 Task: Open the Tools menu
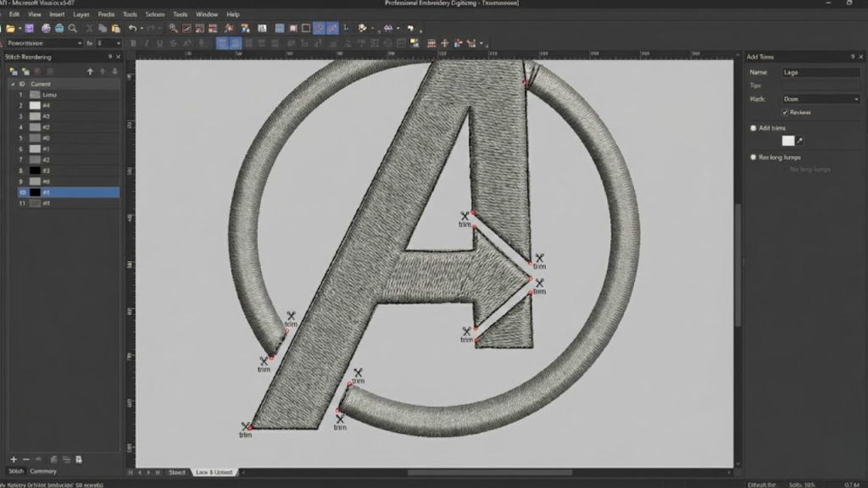[129, 14]
